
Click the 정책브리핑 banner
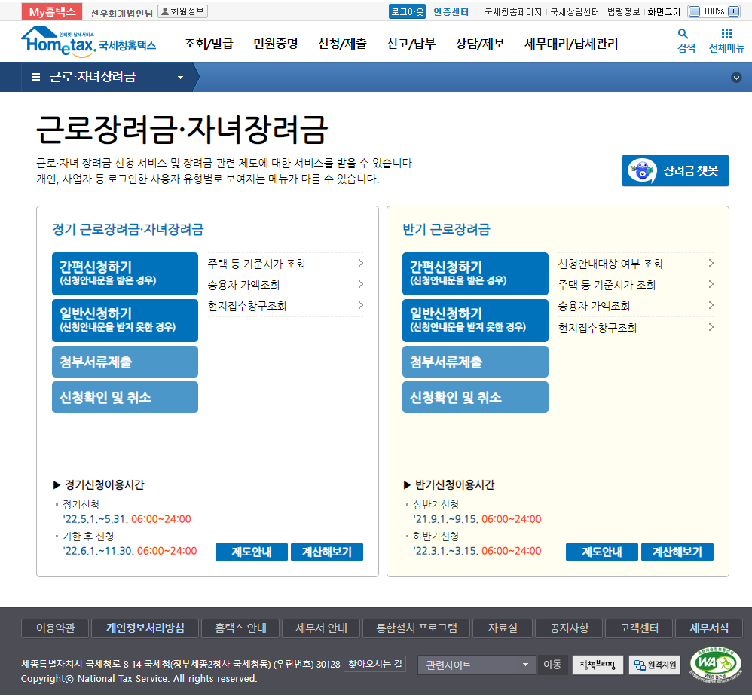(598, 665)
